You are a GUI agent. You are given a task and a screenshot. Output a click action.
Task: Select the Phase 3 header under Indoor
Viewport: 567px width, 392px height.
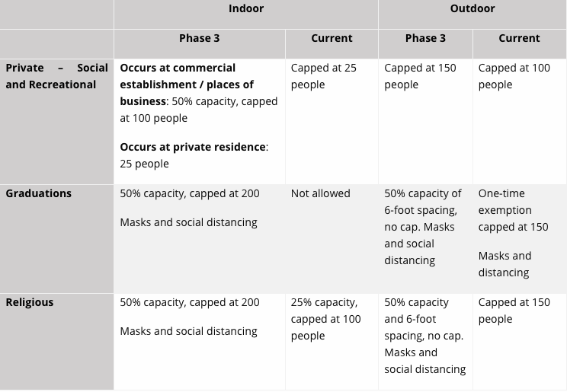pyautogui.click(x=200, y=38)
